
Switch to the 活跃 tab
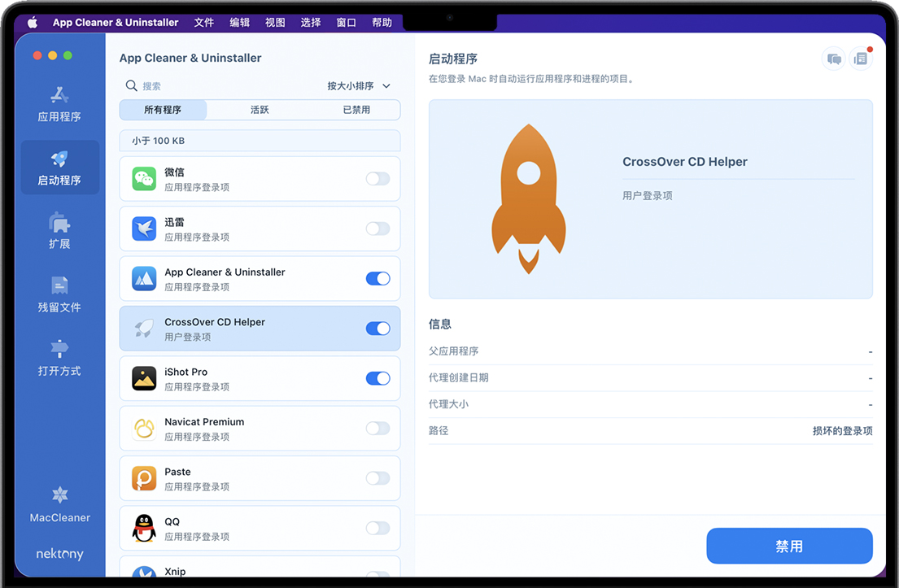pyautogui.click(x=260, y=110)
